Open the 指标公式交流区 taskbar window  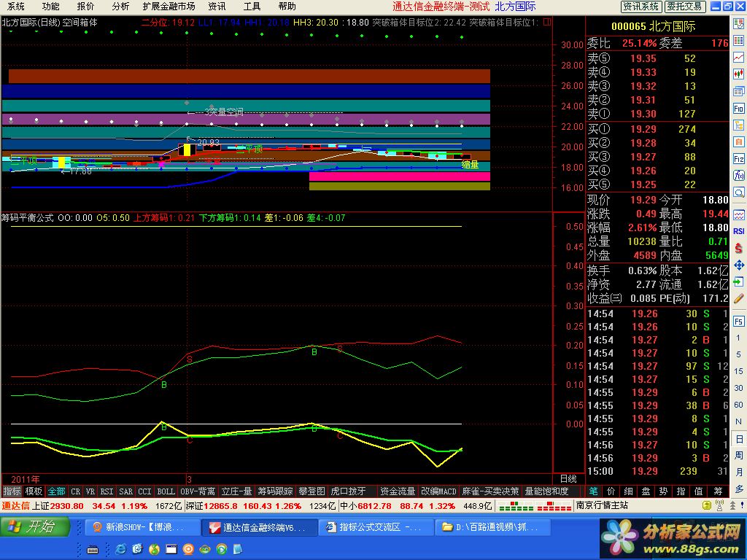pyautogui.click(x=376, y=527)
